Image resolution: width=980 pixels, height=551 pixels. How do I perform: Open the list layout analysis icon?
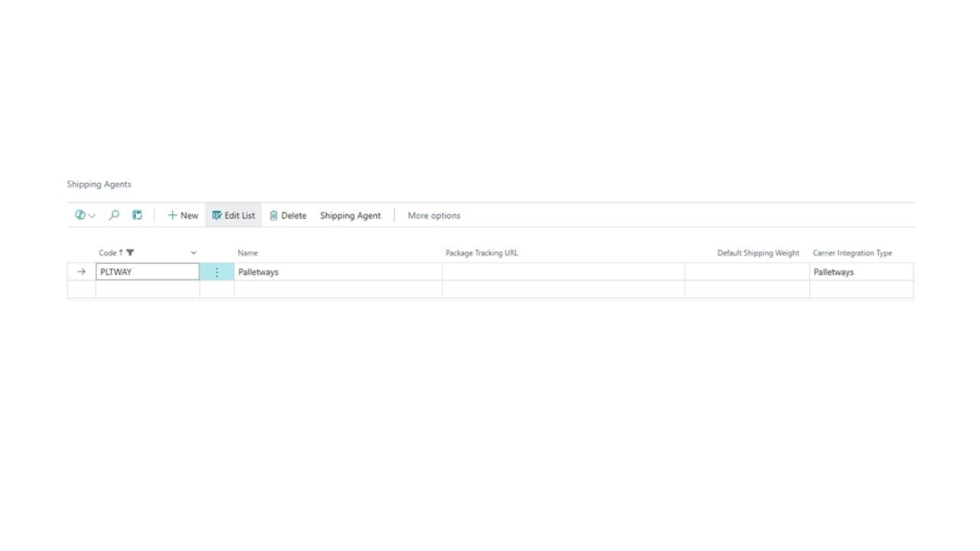137,216
